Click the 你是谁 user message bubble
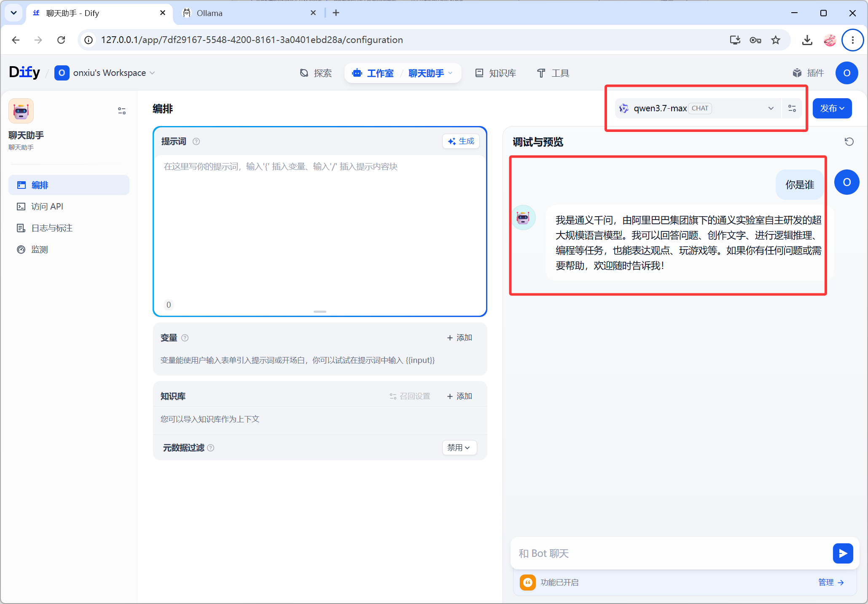The image size is (868, 604). coord(799,185)
